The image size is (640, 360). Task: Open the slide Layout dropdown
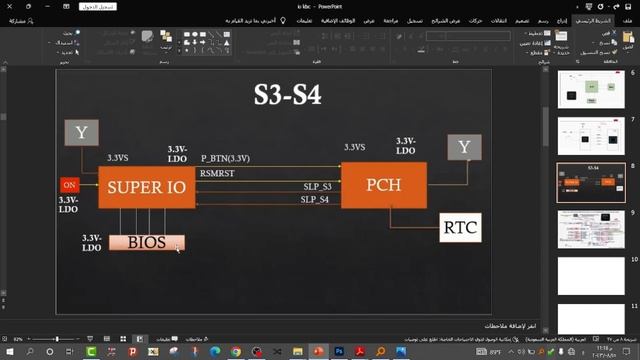tap(538, 33)
